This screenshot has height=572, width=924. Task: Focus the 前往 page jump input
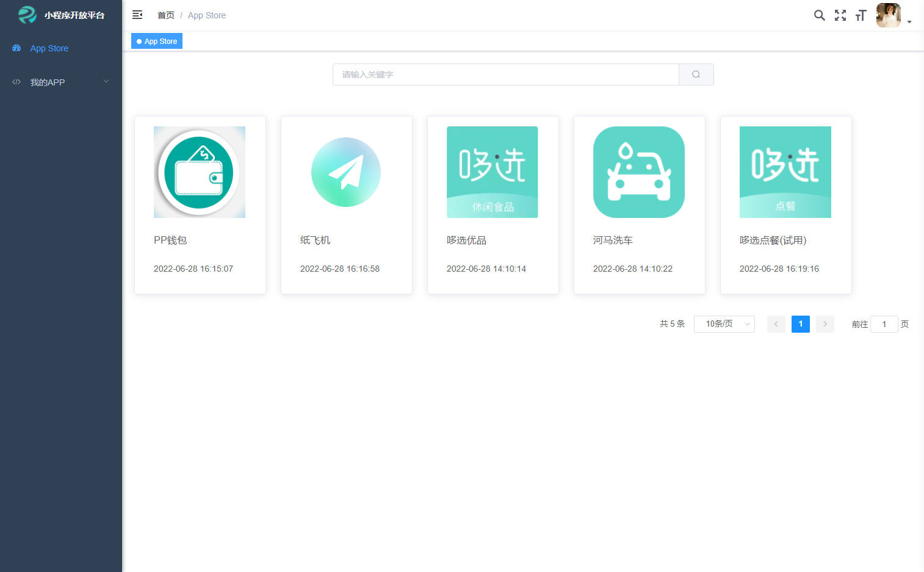(884, 324)
